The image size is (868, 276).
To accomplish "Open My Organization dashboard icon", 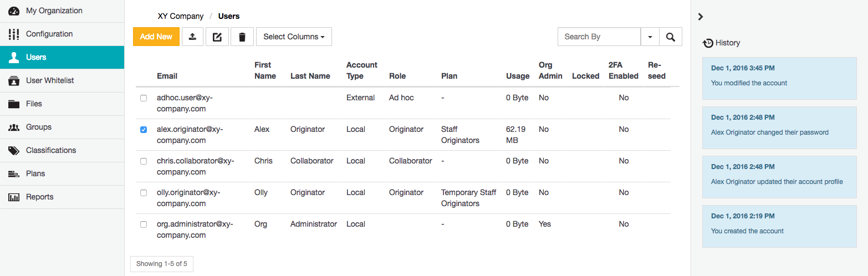I will point(14,11).
